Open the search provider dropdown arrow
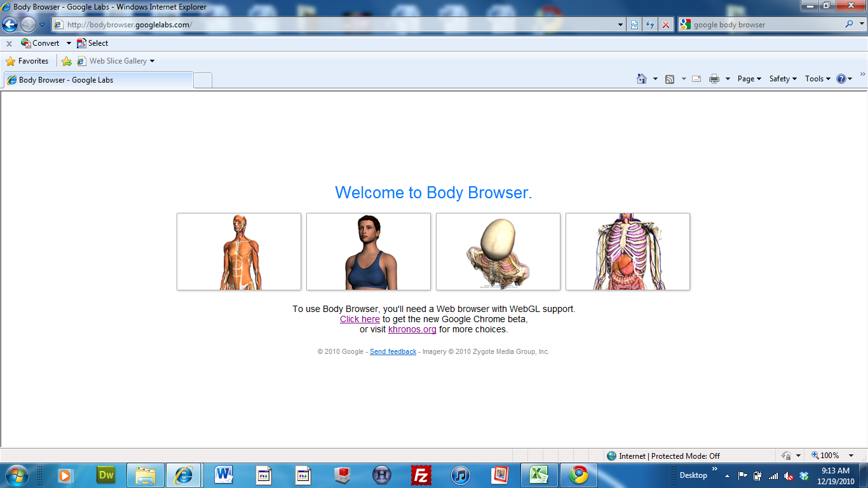Screen dimensions: 868x488 (x=861, y=25)
